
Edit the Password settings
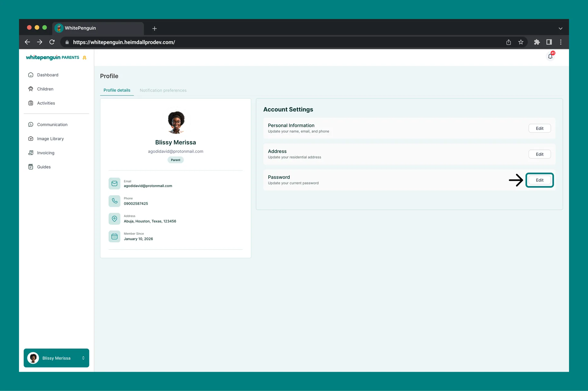540,180
